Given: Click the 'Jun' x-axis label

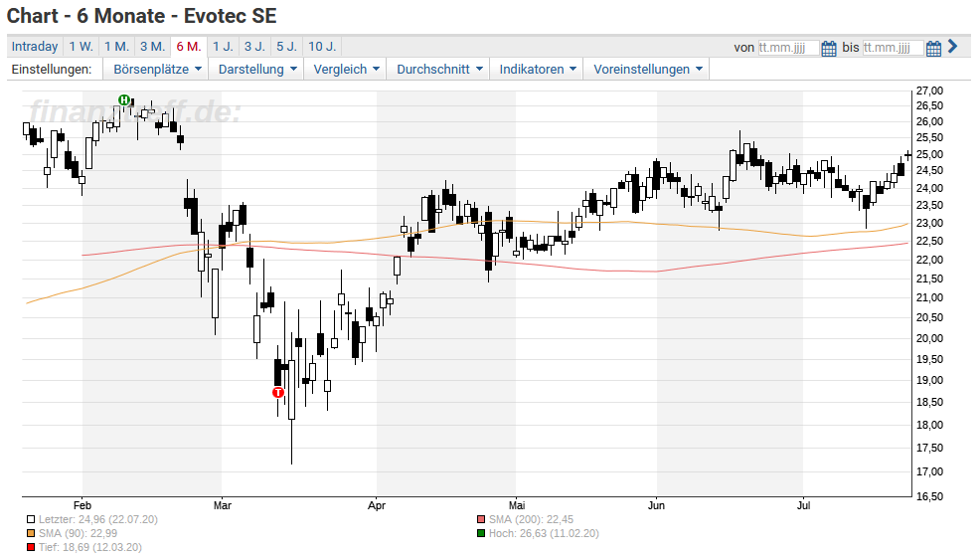Looking at the screenshot, I should tap(656, 505).
